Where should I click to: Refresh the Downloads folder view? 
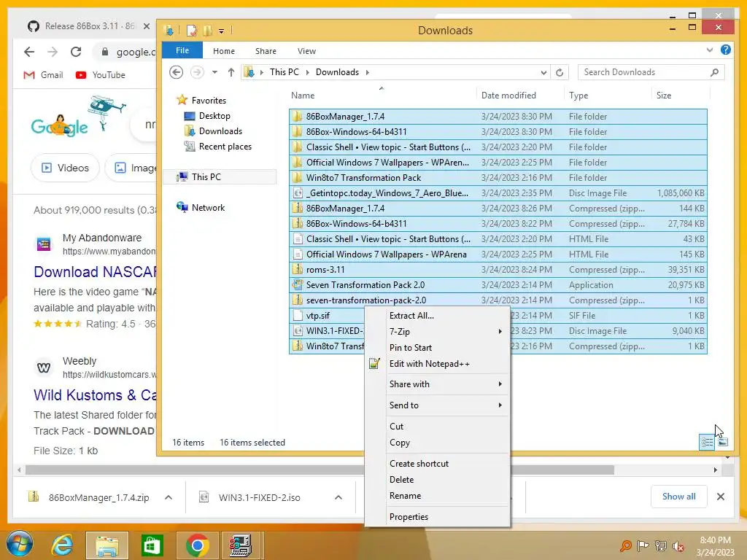click(560, 72)
